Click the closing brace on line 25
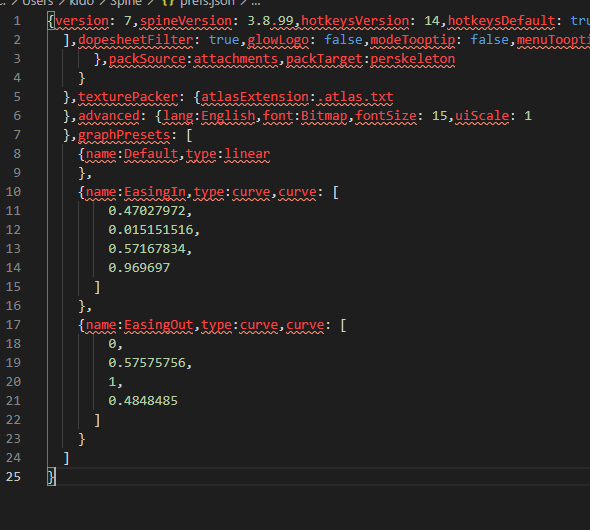590x530 pixels. pos(51,477)
